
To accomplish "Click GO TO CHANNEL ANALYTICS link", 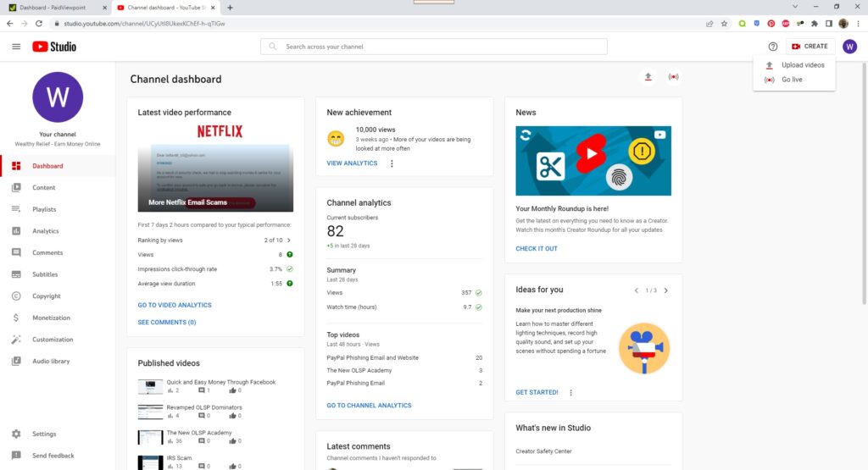I will (x=369, y=406).
